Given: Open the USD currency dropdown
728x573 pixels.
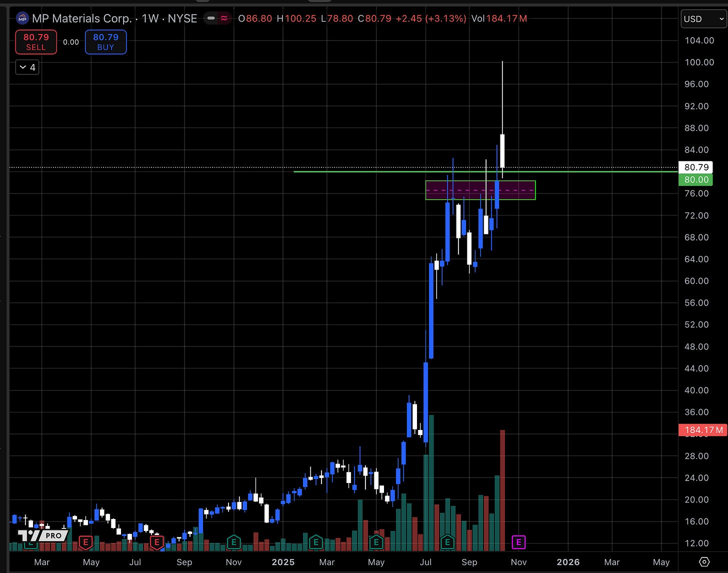Looking at the screenshot, I should pyautogui.click(x=703, y=18).
